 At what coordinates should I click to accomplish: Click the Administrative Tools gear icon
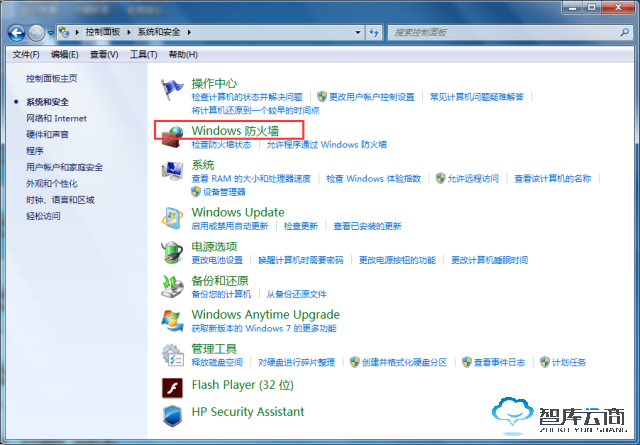click(172, 354)
